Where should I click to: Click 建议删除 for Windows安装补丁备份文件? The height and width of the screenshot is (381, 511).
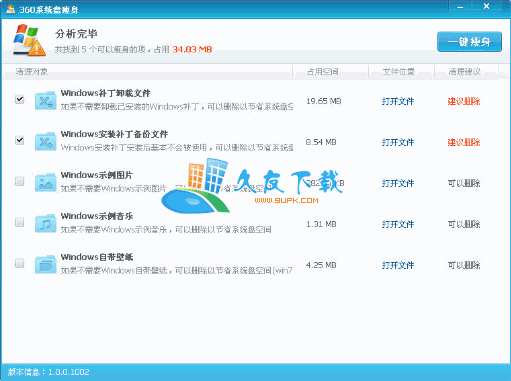[464, 142]
